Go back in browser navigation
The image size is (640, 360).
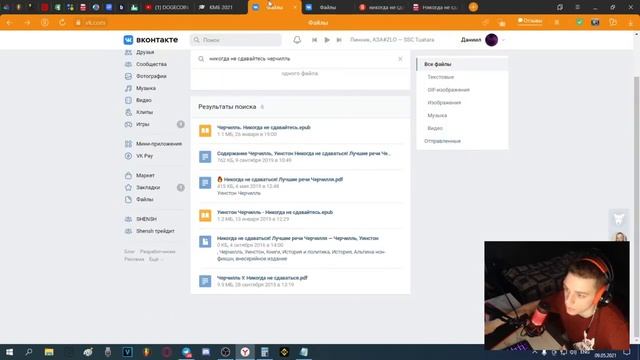[x=9, y=22]
